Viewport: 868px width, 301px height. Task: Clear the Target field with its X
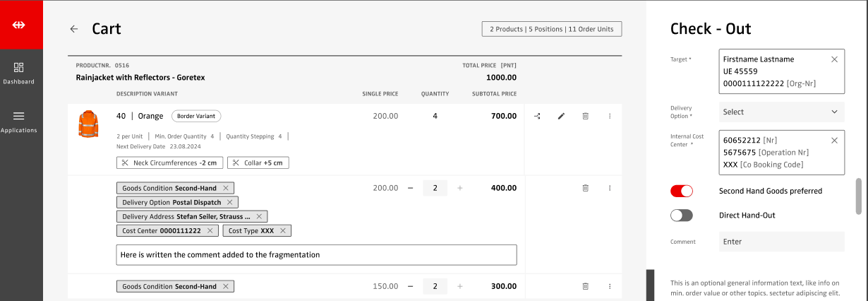pyautogui.click(x=834, y=59)
